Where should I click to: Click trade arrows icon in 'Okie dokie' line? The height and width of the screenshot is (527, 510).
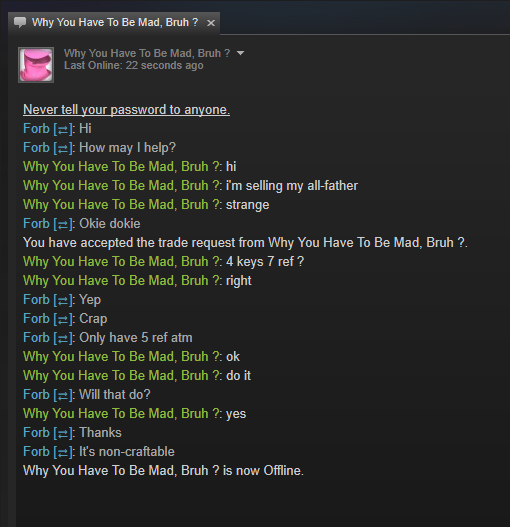[63, 225]
